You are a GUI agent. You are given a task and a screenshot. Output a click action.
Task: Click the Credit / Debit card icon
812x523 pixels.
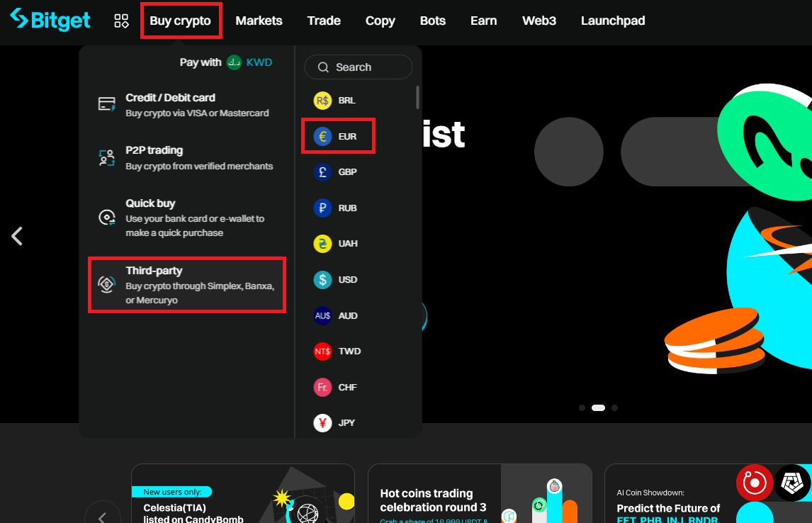click(107, 104)
